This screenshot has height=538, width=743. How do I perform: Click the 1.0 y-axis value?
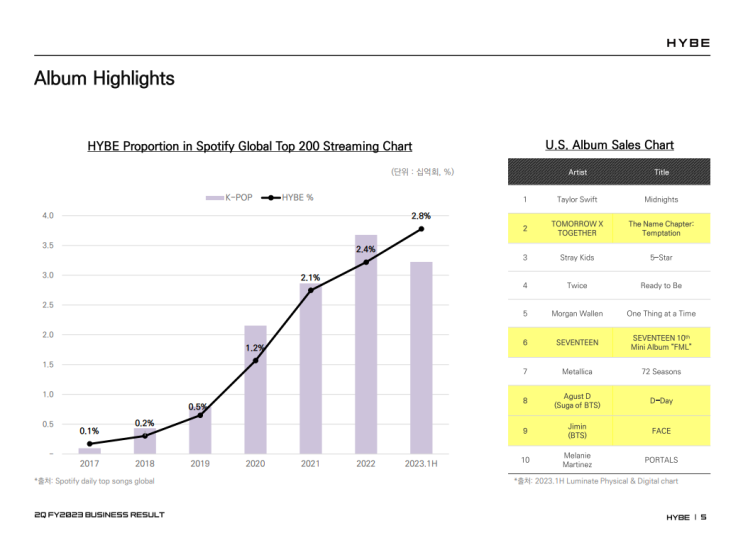(x=48, y=394)
